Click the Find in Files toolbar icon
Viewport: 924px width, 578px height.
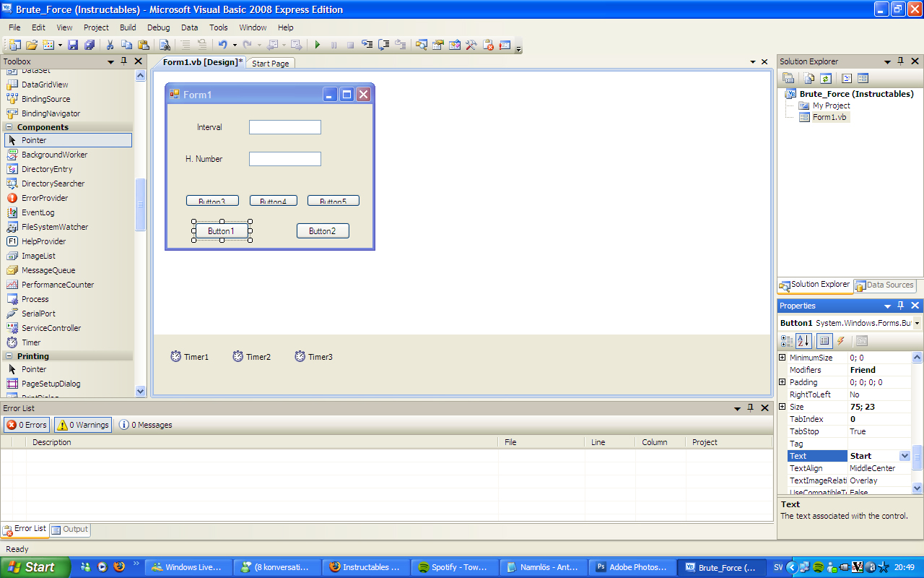click(164, 45)
